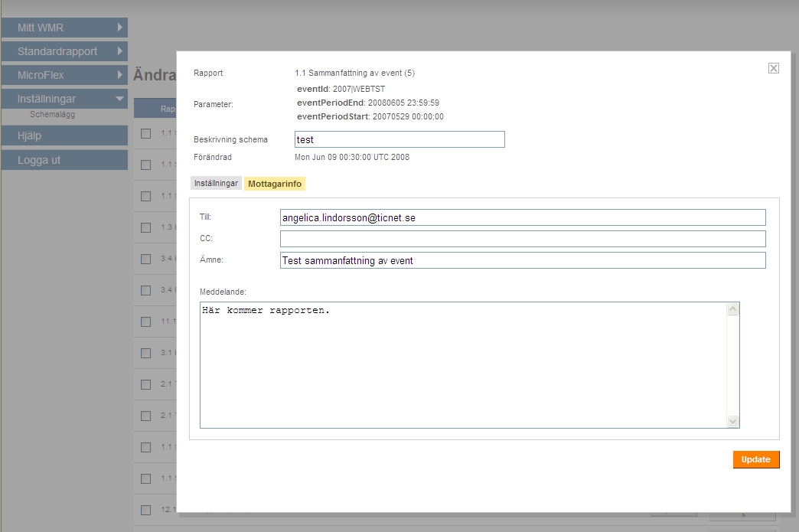Click into the Till email field
This screenshot has height=532, width=799.
523,217
